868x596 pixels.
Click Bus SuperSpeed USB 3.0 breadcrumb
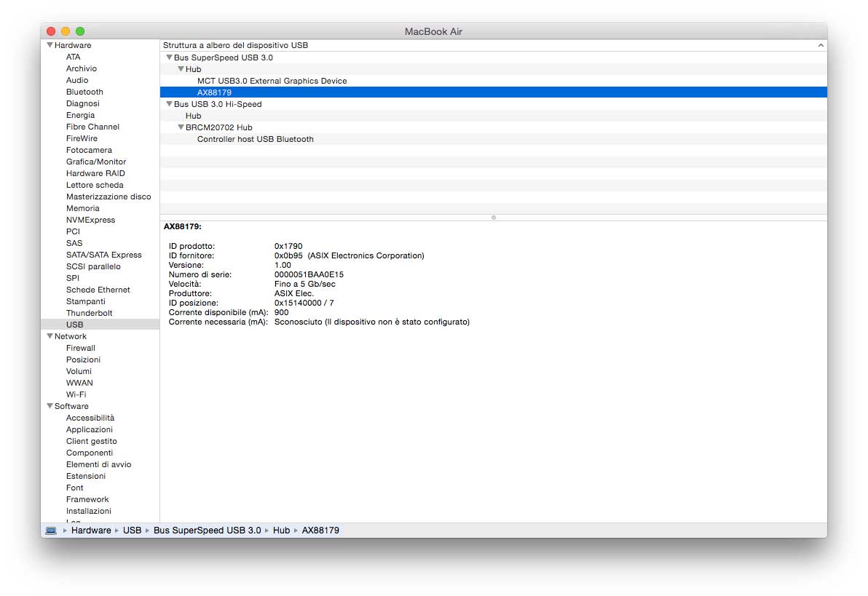pyautogui.click(x=207, y=531)
